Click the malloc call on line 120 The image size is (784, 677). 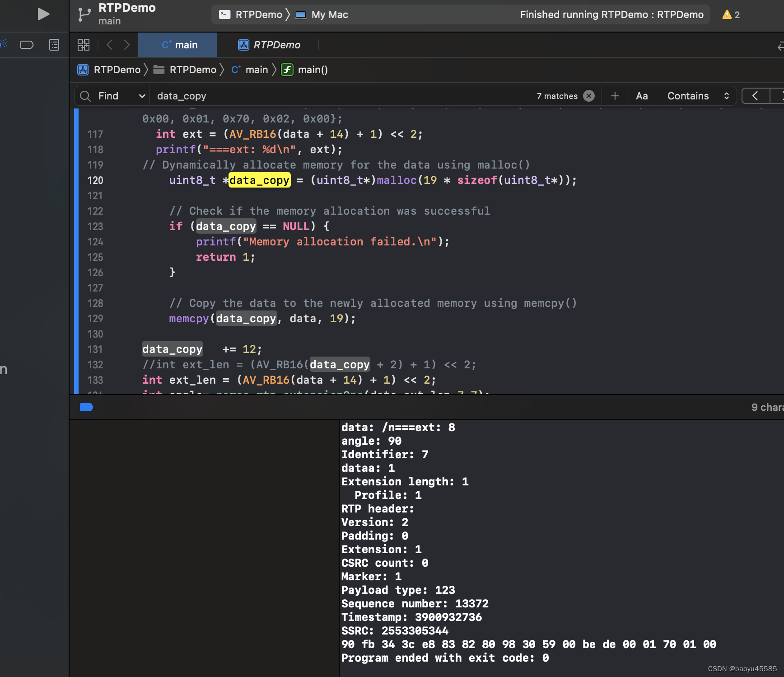396,180
